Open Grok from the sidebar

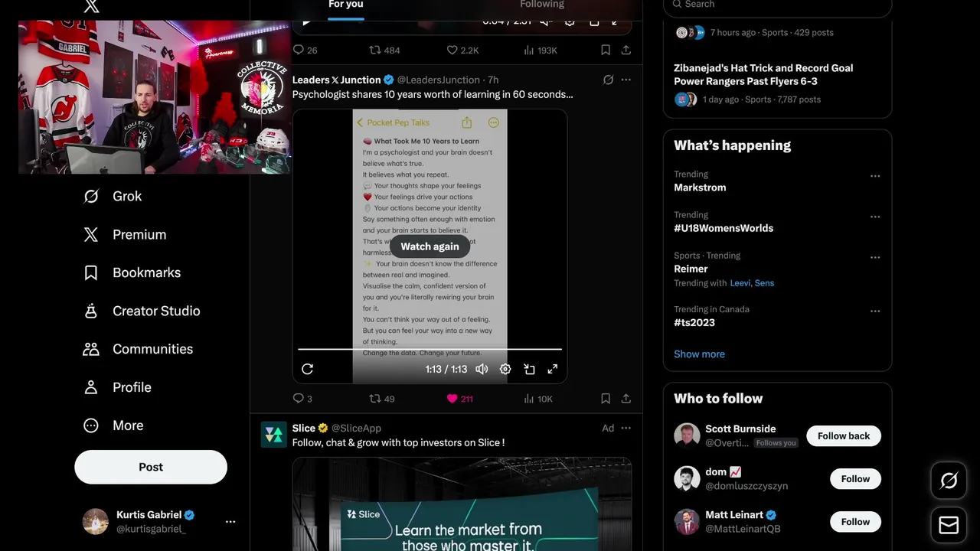pyautogui.click(x=112, y=196)
